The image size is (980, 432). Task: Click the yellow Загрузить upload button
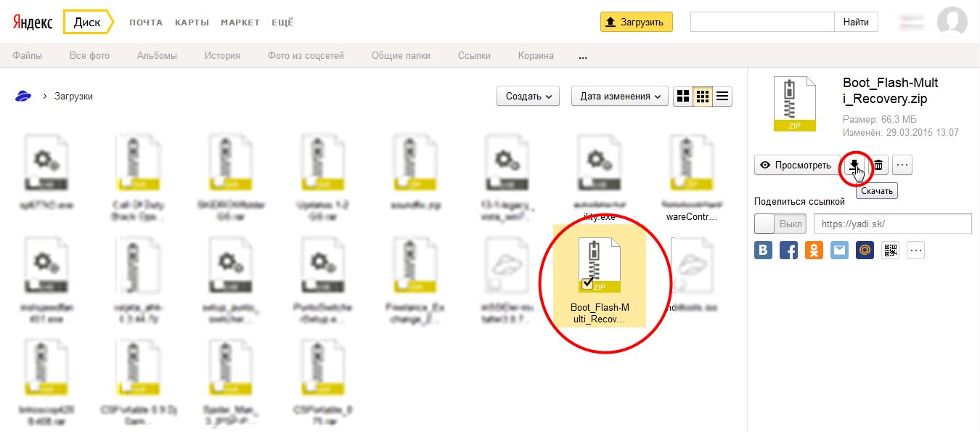636,22
